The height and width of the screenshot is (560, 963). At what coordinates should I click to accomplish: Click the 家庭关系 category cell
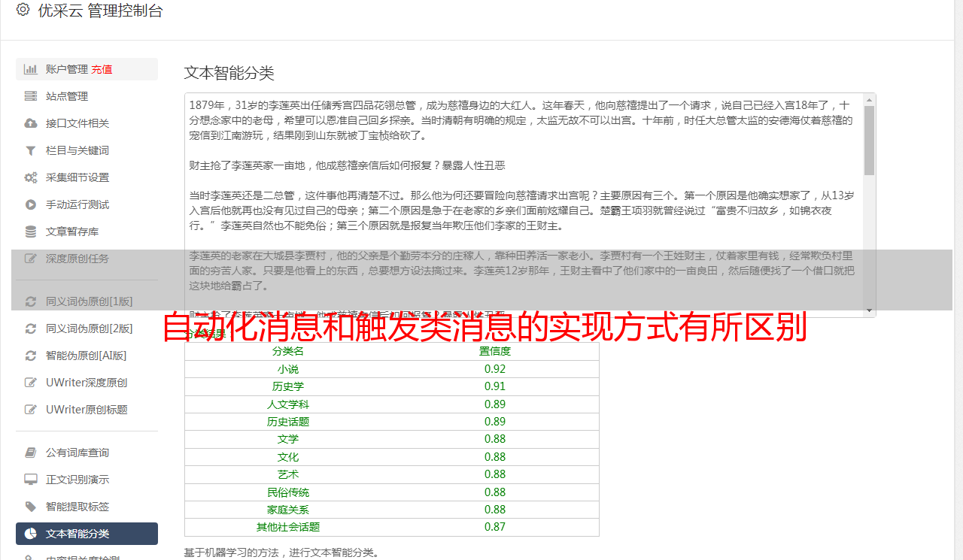pyautogui.click(x=288, y=510)
